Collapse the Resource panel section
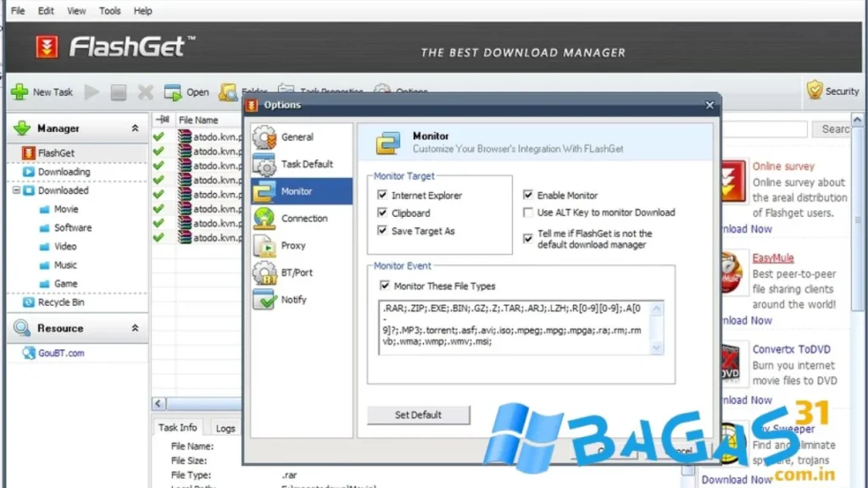Image resolution: width=868 pixels, height=488 pixels. click(135, 328)
